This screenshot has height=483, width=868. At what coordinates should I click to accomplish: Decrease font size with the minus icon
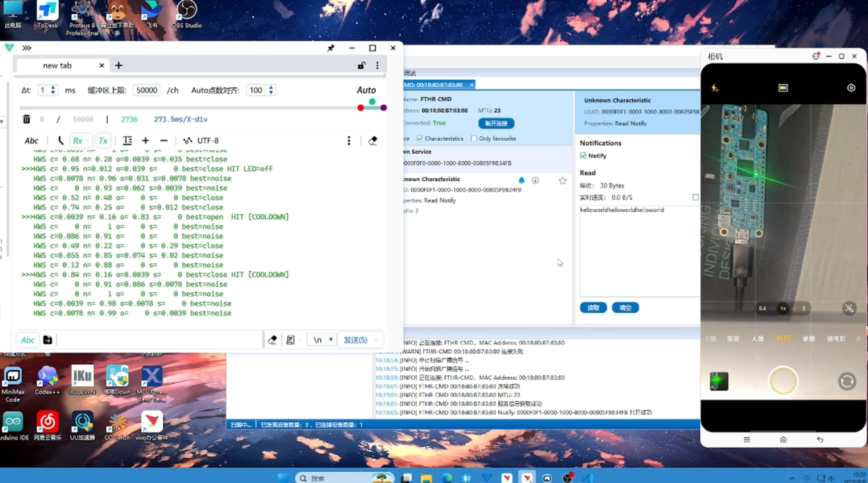click(x=164, y=141)
